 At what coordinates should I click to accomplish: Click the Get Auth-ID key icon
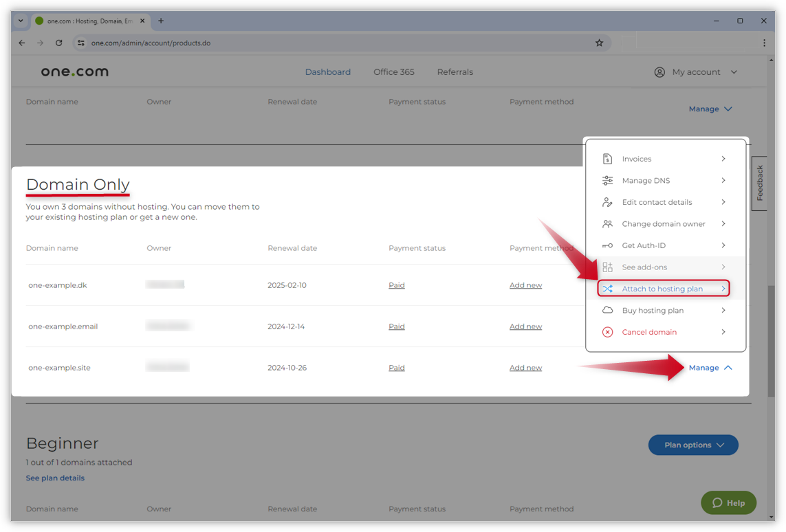(608, 245)
